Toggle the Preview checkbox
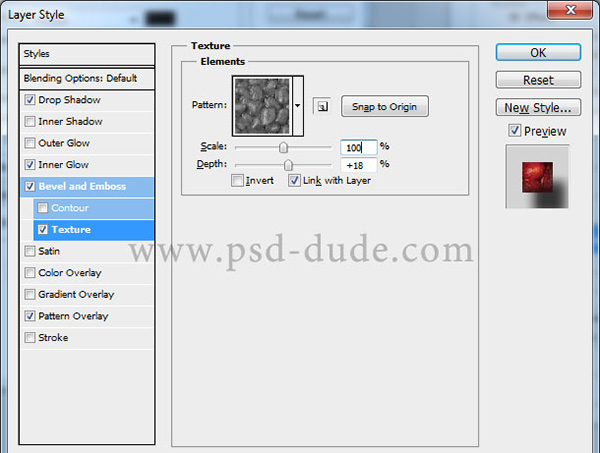600x453 pixels. tap(514, 130)
